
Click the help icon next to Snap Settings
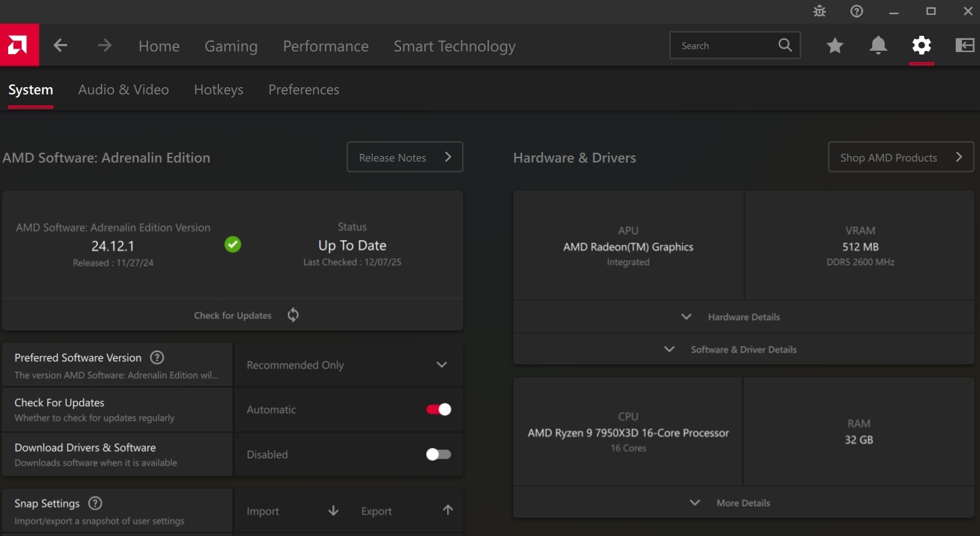(95, 502)
